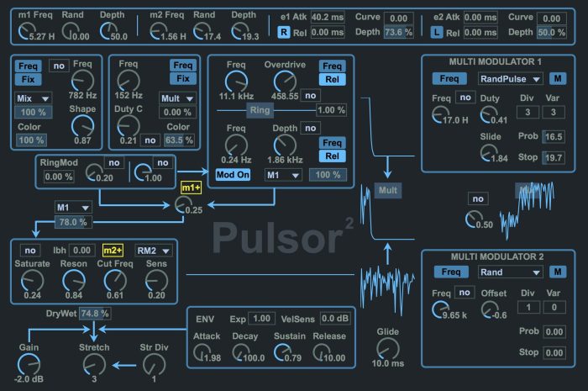Screen dimensions: 588x391
Task: Toggle the R button next to e1 Rel
Action: click(284, 33)
